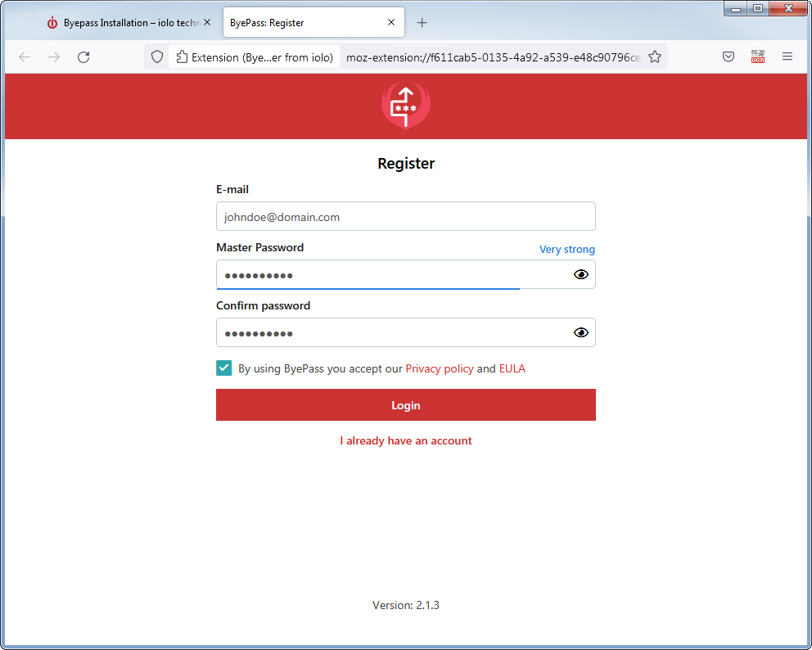Reveal the Confirm password with eye icon
This screenshot has height=650, width=812.
580,332
